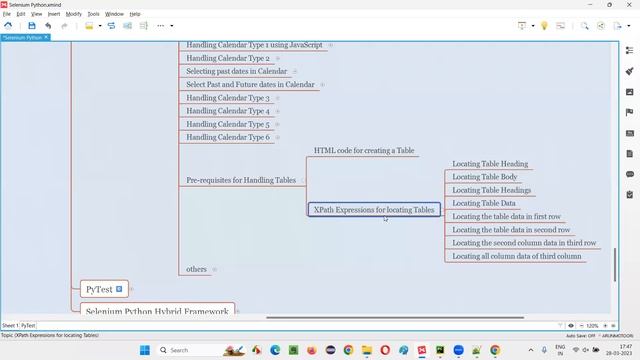Select HTML code for creating a Table topic
Viewport: 640px width, 360px height.
364,151
